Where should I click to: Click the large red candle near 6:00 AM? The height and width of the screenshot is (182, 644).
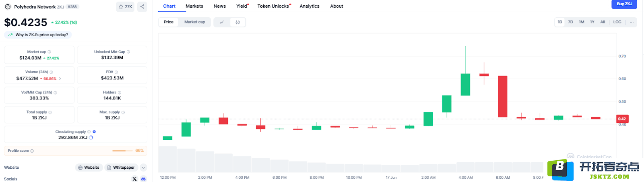(x=502, y=97)
